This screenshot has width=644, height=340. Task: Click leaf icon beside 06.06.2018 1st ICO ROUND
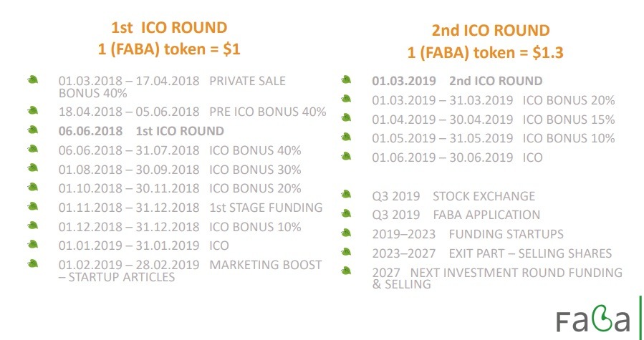pos(32,130)
